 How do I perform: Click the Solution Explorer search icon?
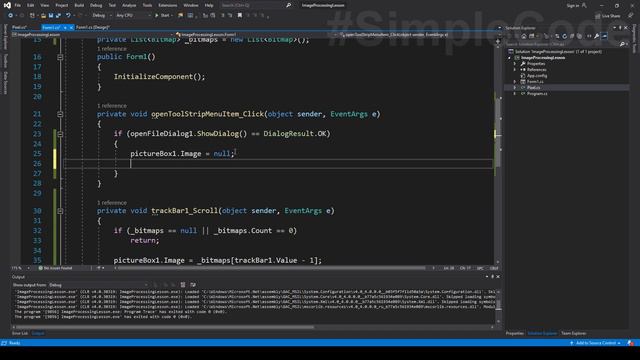pyautogui.click(x=622, y=44)
